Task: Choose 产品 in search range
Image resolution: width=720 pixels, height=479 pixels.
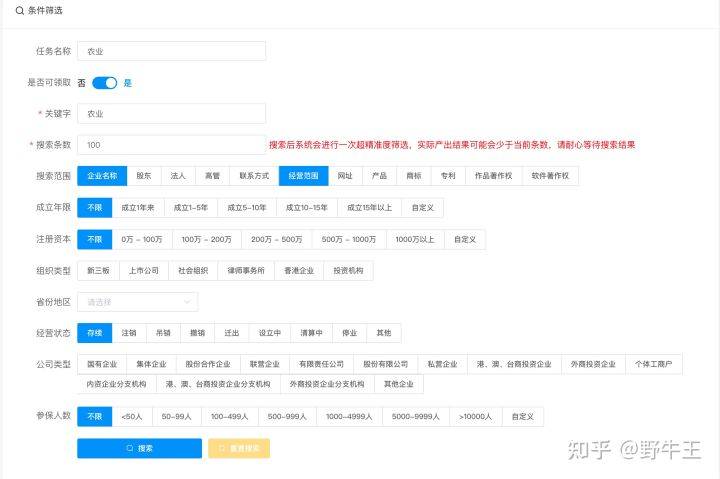Action: tap(379, 176)
